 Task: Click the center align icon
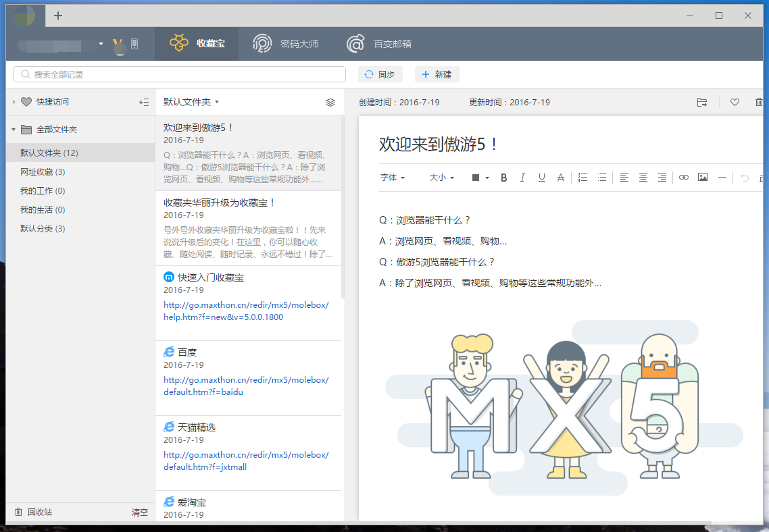(x=643, y=178)
